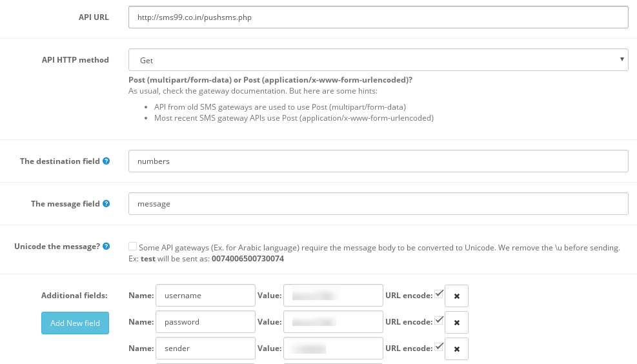Toggle URL encode for password field

click(x=439, y=320)
